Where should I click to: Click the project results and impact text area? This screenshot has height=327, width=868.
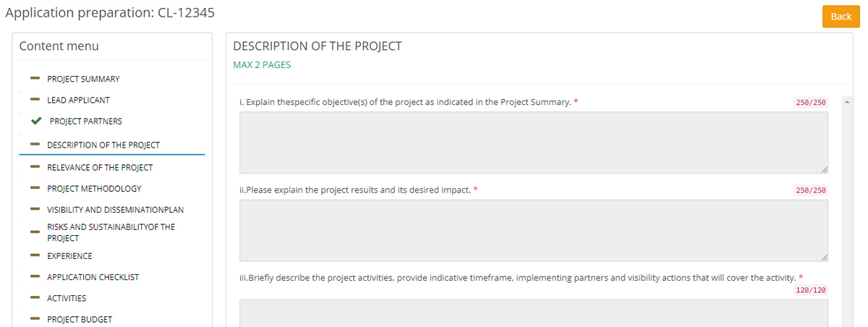533,230
